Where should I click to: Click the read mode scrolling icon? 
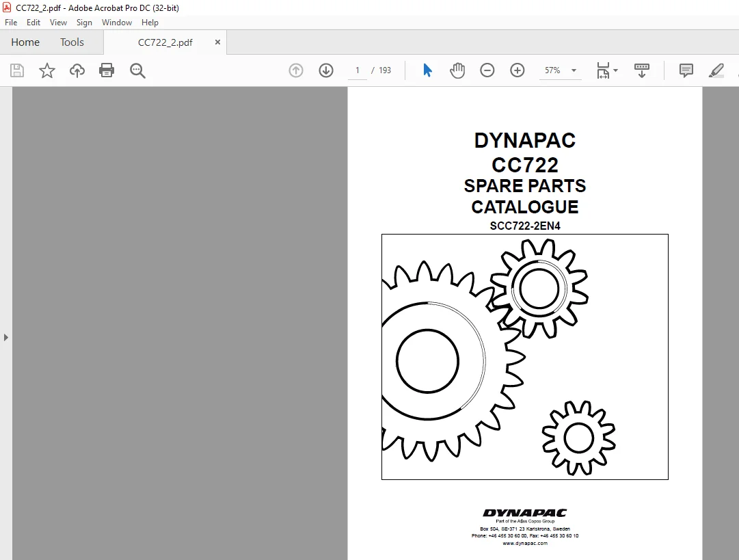point(642,70)
